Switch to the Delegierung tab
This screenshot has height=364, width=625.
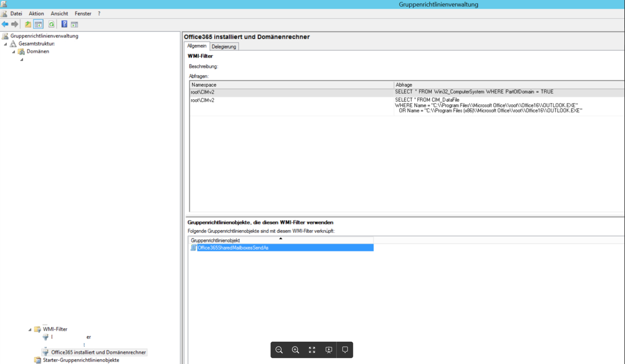(x=224, y=47)
